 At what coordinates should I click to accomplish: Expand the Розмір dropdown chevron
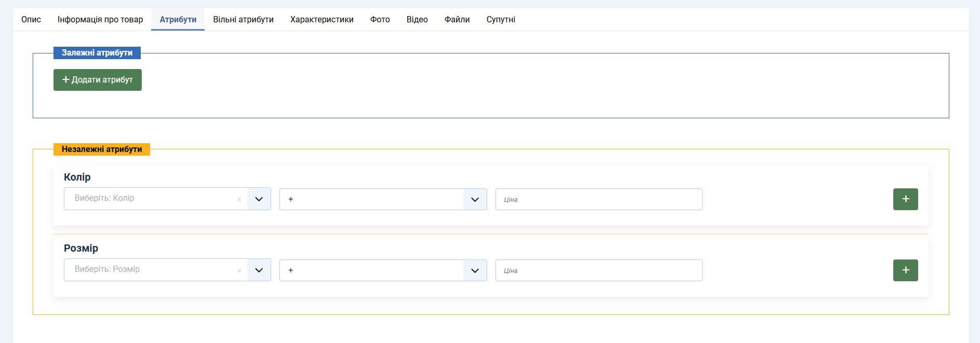(x=259, y=270)
